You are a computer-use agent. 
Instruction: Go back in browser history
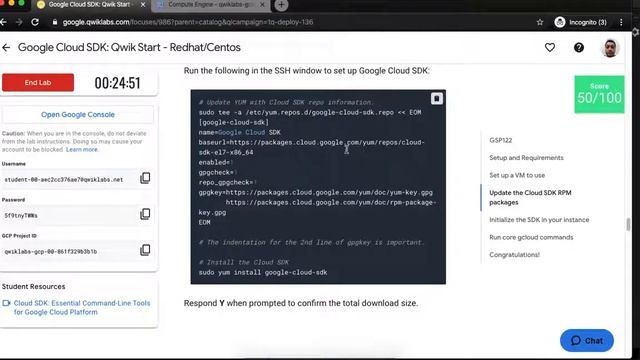(3, 22)
